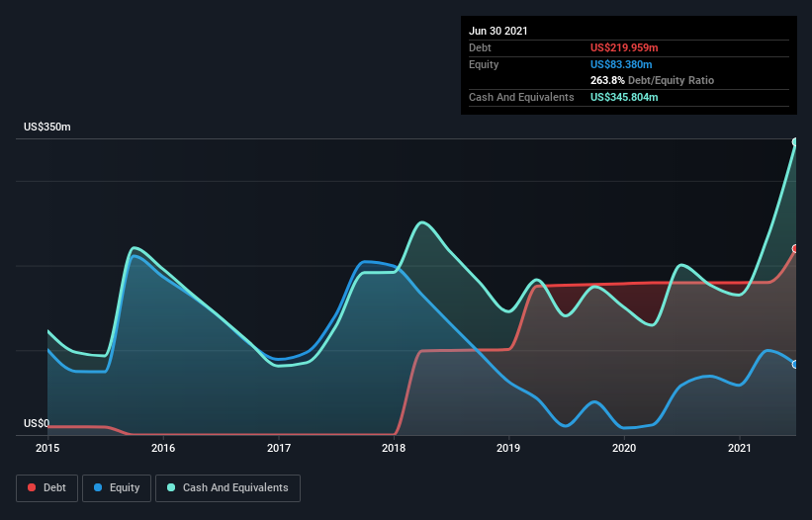Click the 2015 x-axis label
This screenshot has width=812, height=520.
pyautogui.click(x=47, y=448)
